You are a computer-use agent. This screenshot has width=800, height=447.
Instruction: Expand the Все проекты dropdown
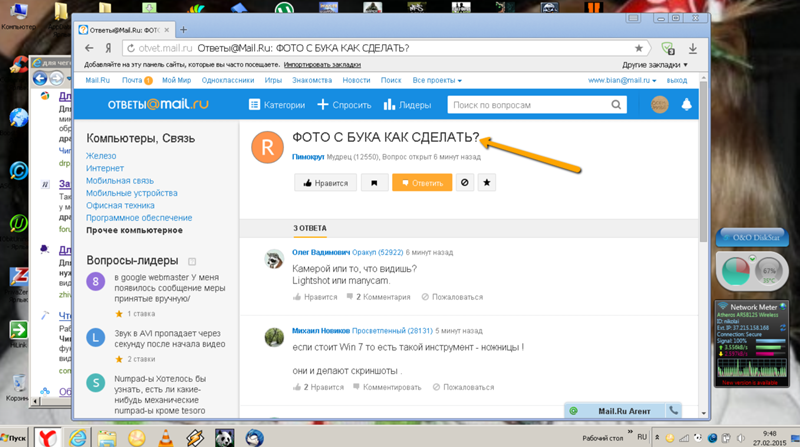[x=437, y=80]
